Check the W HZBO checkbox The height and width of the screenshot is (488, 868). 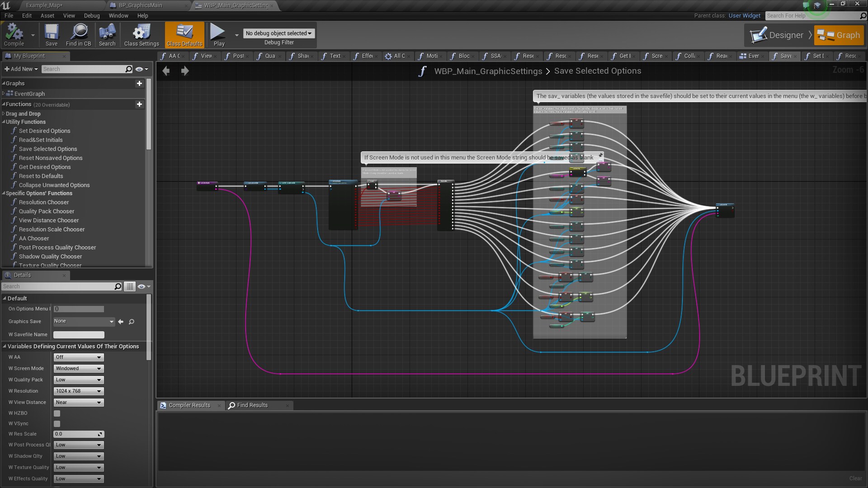(57, 413)
